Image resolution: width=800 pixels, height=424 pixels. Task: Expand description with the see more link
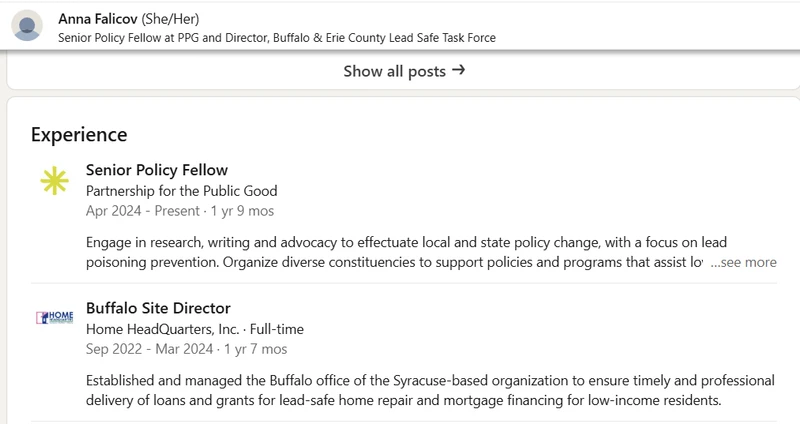click(743, 262)
